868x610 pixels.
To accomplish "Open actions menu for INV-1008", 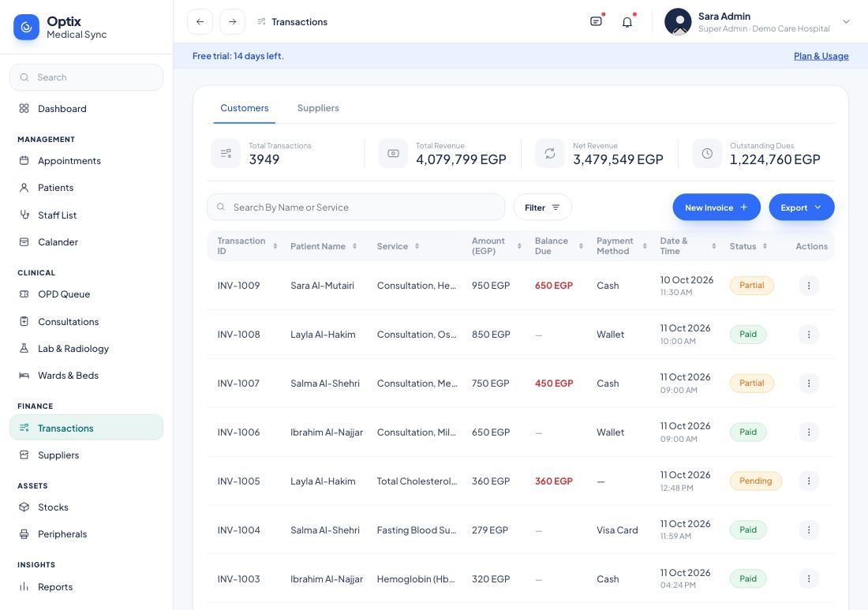I will pyautogui.click(x=809, y=335).
